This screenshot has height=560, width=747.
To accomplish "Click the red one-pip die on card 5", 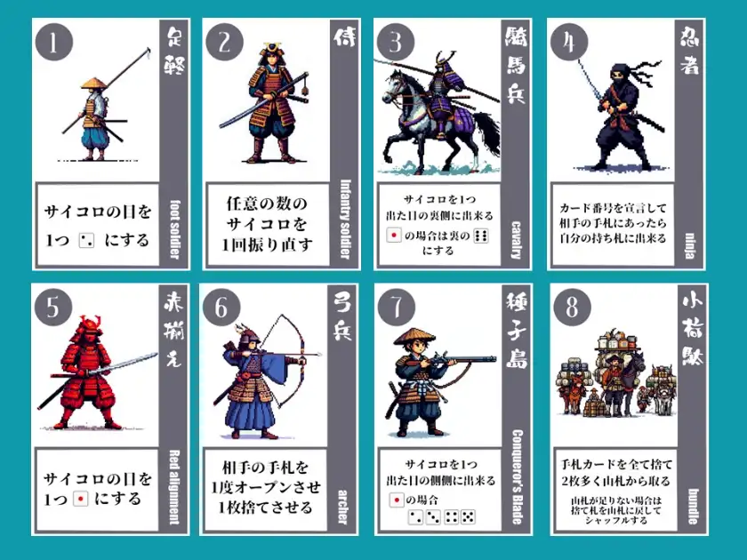I will pyautogui.click(x=81, y=499).
